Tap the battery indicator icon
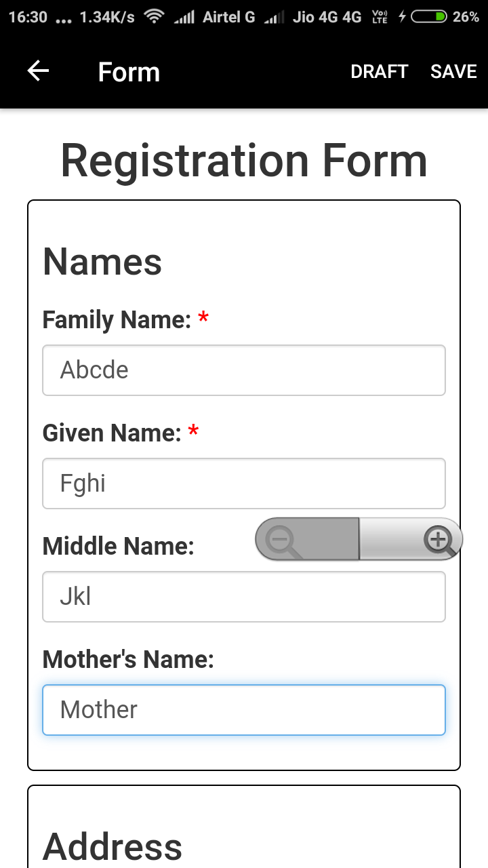Screen dimensions: 488x868 tap(430, 17)
